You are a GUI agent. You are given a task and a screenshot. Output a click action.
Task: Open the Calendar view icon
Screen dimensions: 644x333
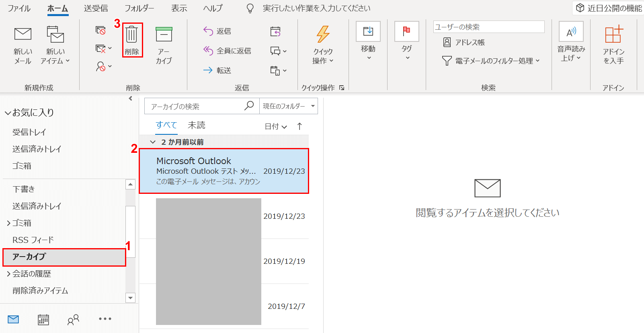[43, 320]
